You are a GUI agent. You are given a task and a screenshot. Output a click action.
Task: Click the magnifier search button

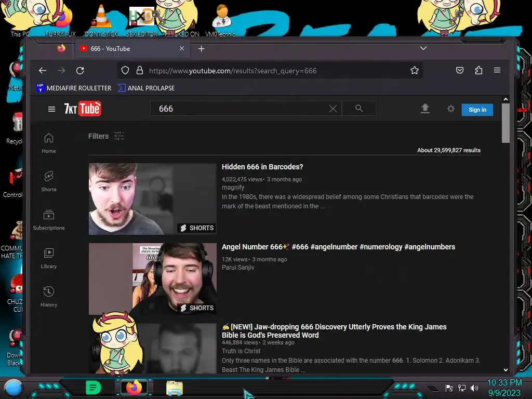pos(359,108)
